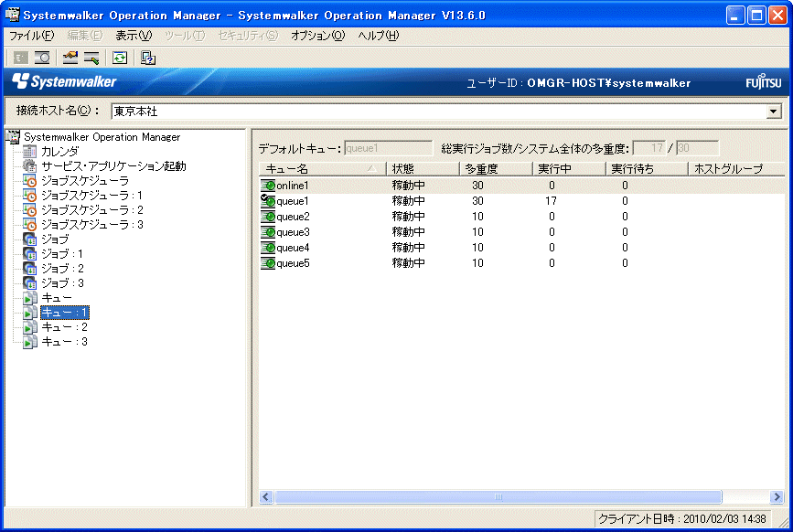This screenshot has height=532, width=793.
Task: Click the icon beside ジョブ : 2
Action: click(30, 268)
